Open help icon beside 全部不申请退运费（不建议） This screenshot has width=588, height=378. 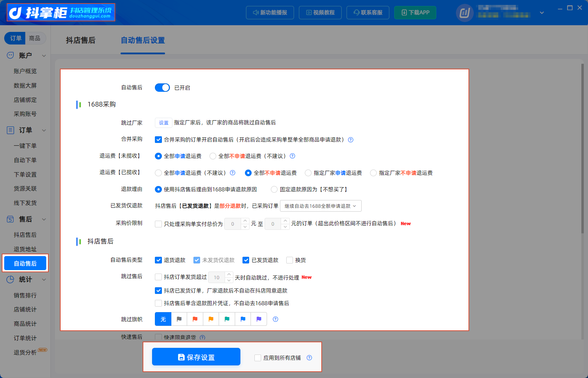[x=293, y=156]
